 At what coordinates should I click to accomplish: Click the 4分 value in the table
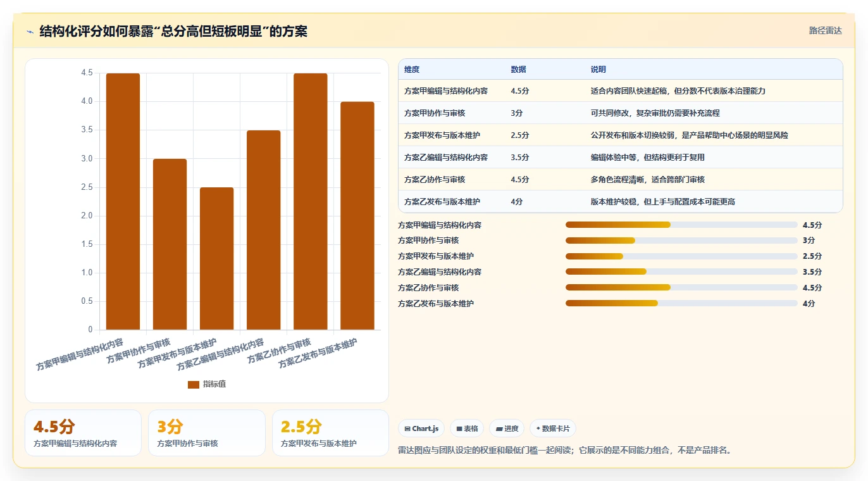tap(517, 202)
